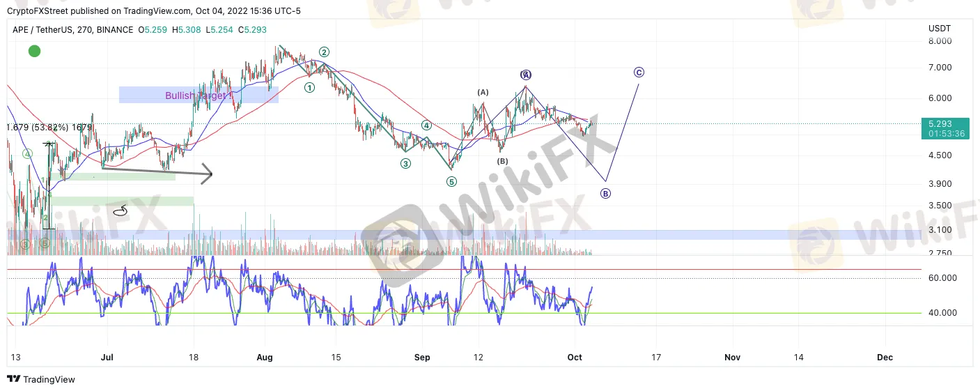Screen dimensions: 980x391
Task: Click the open value O5.259
Action: [152, 30]
